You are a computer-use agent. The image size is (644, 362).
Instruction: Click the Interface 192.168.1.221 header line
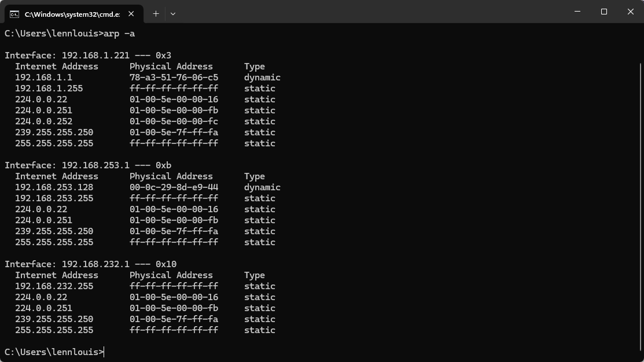(88, 56)
